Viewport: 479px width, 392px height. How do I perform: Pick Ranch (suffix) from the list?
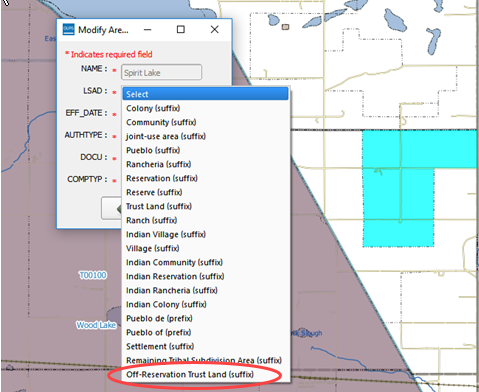[205, 220]
